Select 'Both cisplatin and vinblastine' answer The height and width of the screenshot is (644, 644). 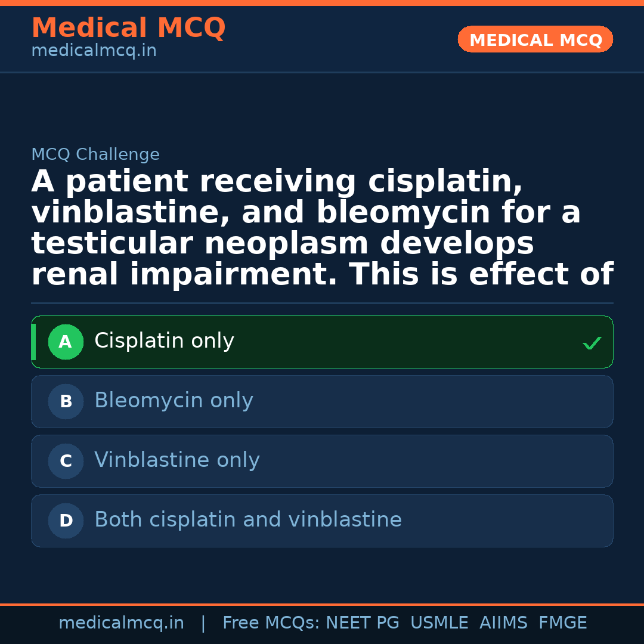(248, 520)
